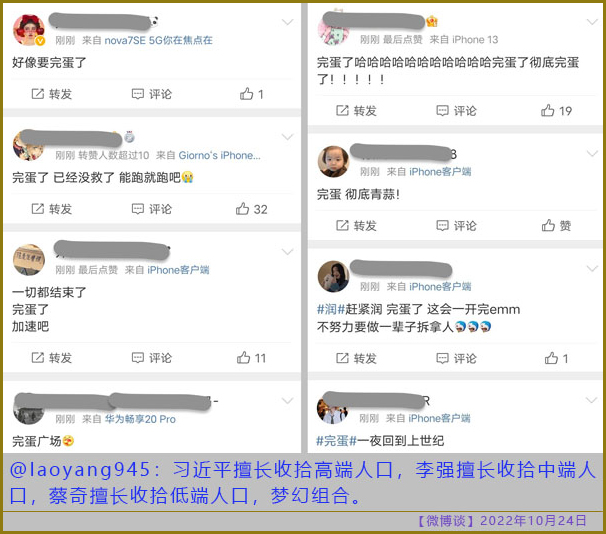Viewport: 606px width, 534px height.
Task: Repost the "好像要完蛋了" post
Action: 51,94
